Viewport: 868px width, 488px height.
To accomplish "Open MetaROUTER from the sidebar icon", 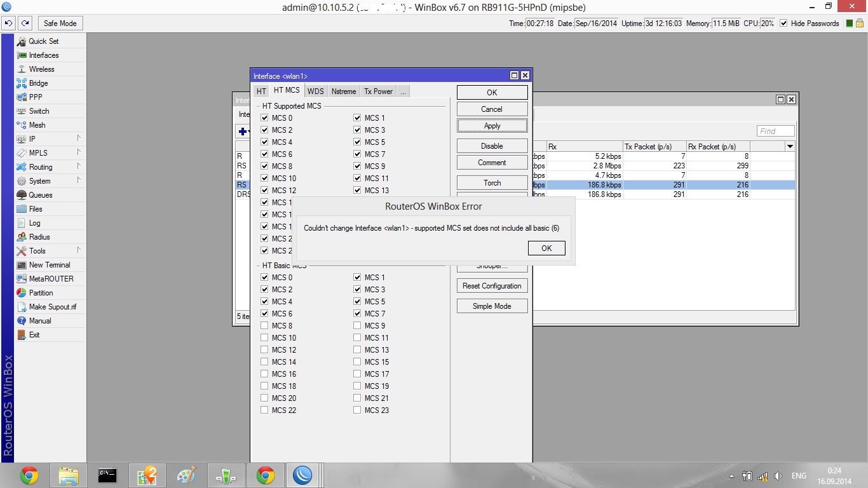I will tap(22, 279).
